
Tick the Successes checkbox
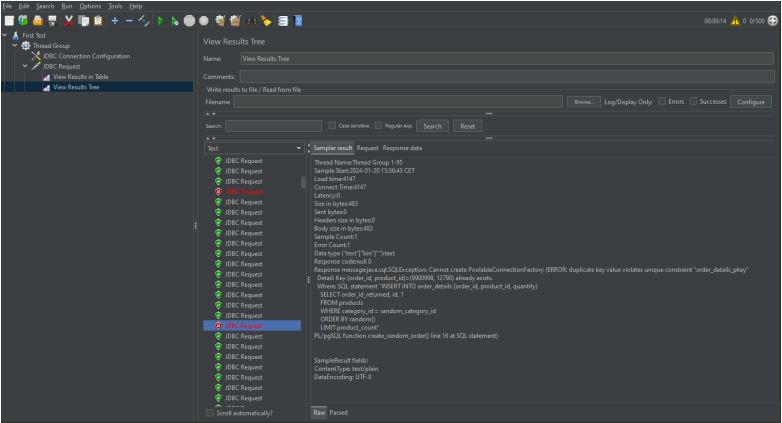pos(693,102)
